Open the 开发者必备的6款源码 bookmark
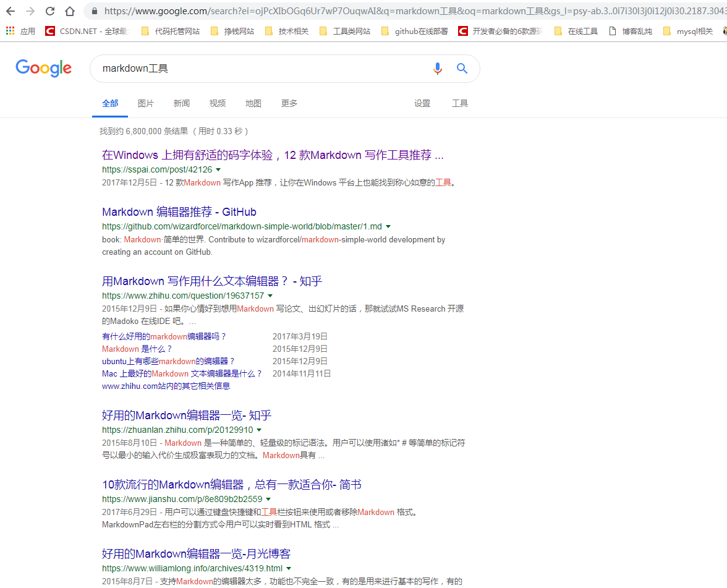 501,31
